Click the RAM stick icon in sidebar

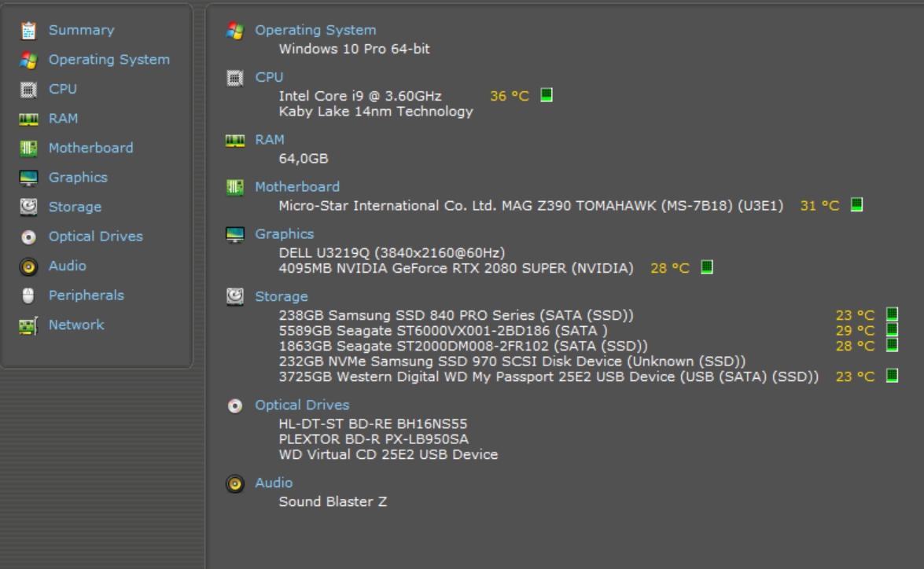point(28,119)
